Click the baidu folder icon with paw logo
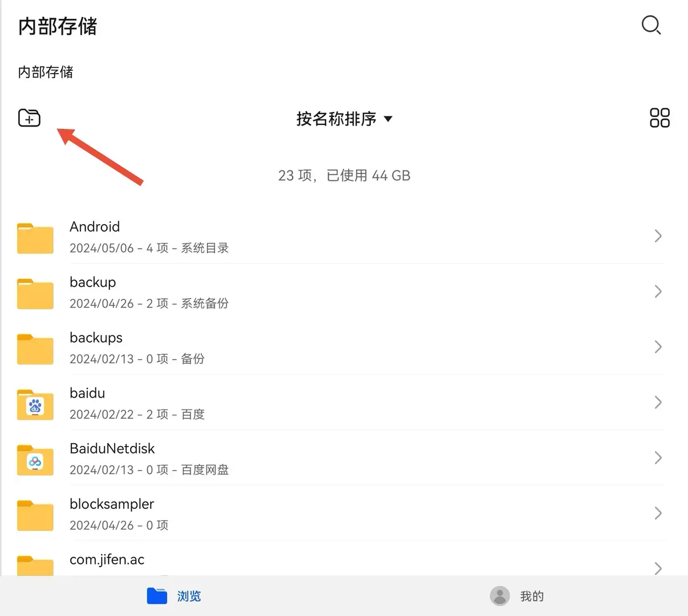The width and height of the screenshot is (688, 616). tap(35, 404)
